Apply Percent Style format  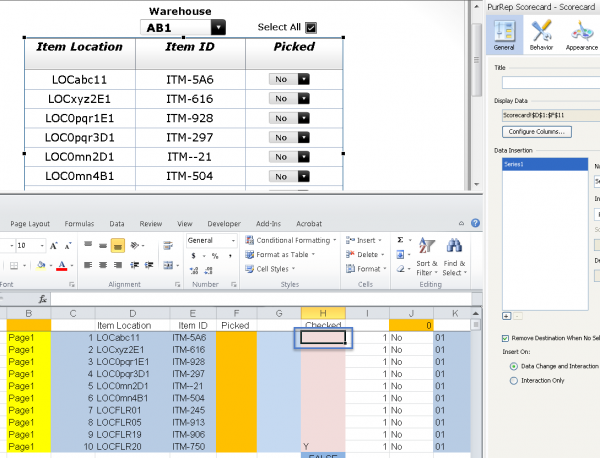215,256
